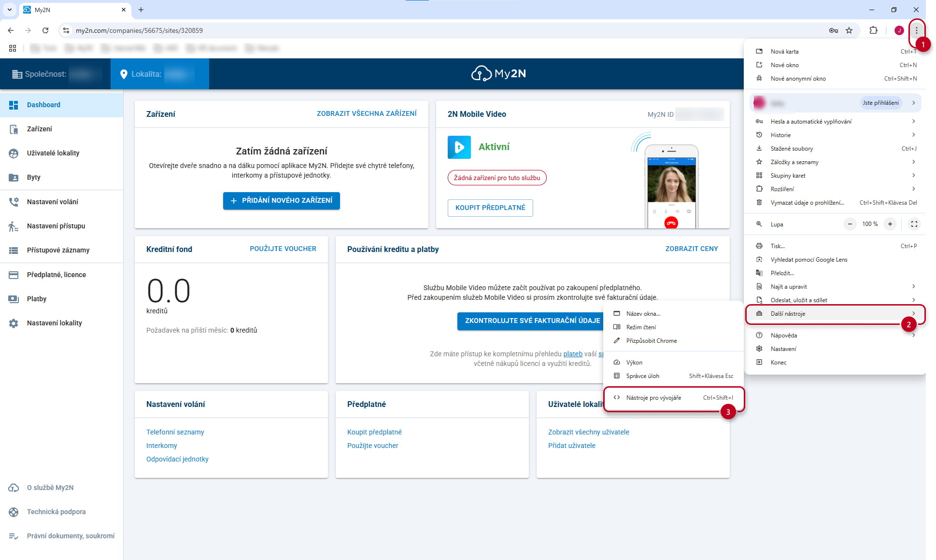Open Právní dokumenty, soukromí in the sidebar
Screen dimensions: 936x560
pos(62,536)
